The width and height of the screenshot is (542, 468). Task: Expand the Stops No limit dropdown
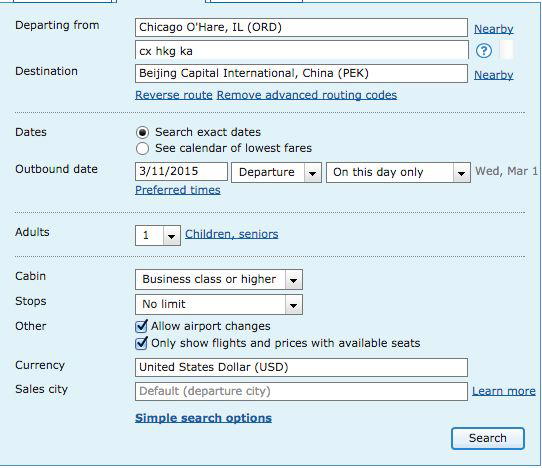[x=219, y=305]
